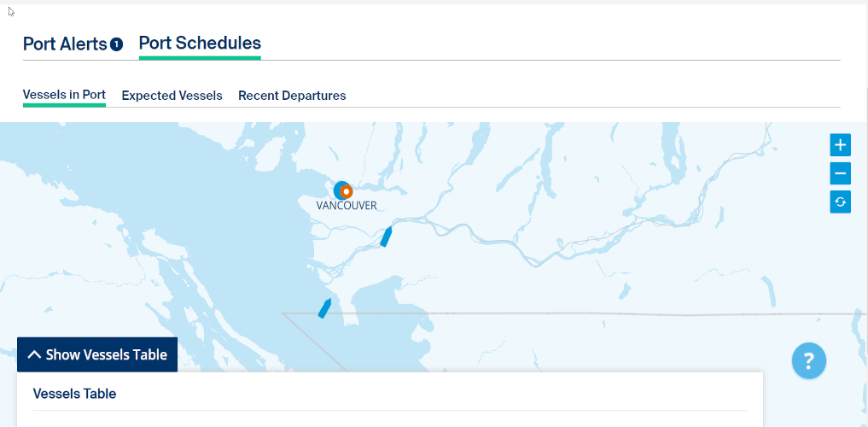Click the chevron arrow on Show Vessels Table
The width and height of the screenshot is (868, 427).
pos(34,354)
